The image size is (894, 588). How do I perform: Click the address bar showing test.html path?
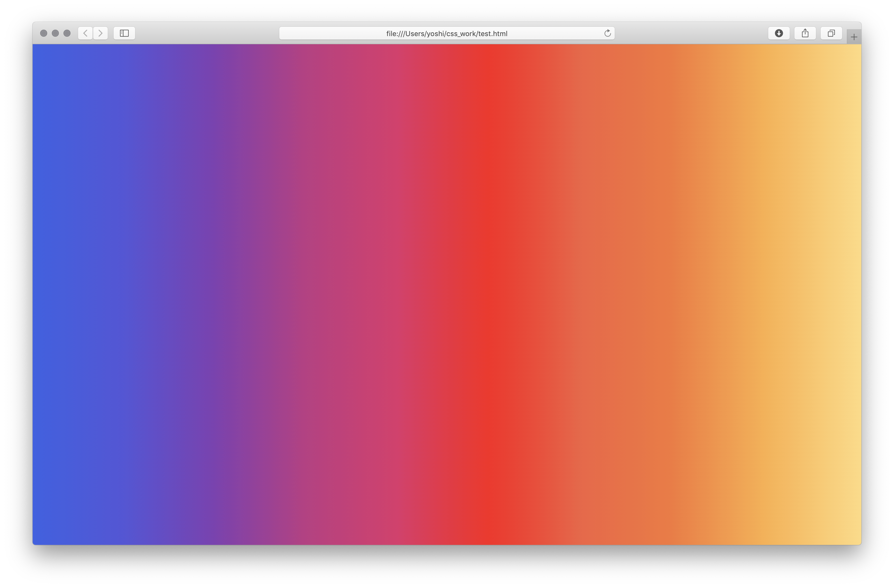(x=447, y=33)
